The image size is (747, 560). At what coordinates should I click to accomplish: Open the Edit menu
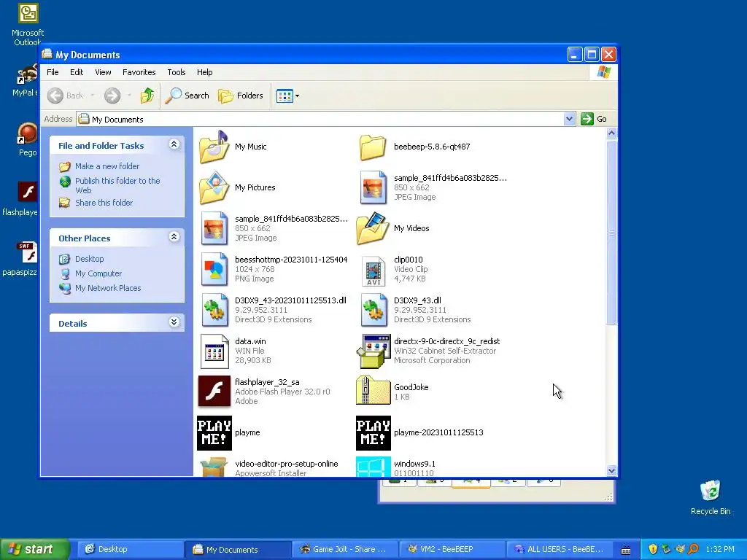pyautogui.click(x=76, y=72)
